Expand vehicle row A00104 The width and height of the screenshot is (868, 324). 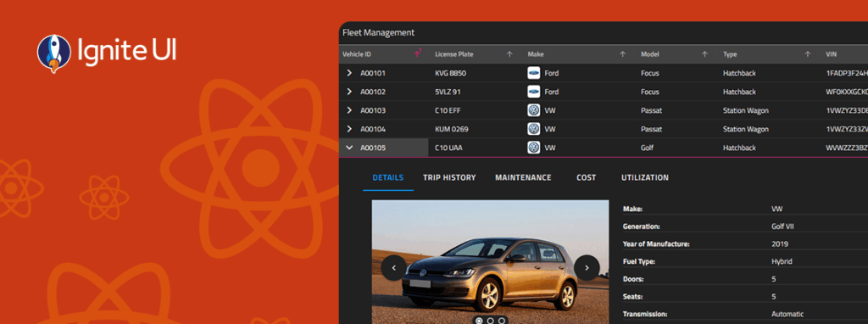point(349,129)
